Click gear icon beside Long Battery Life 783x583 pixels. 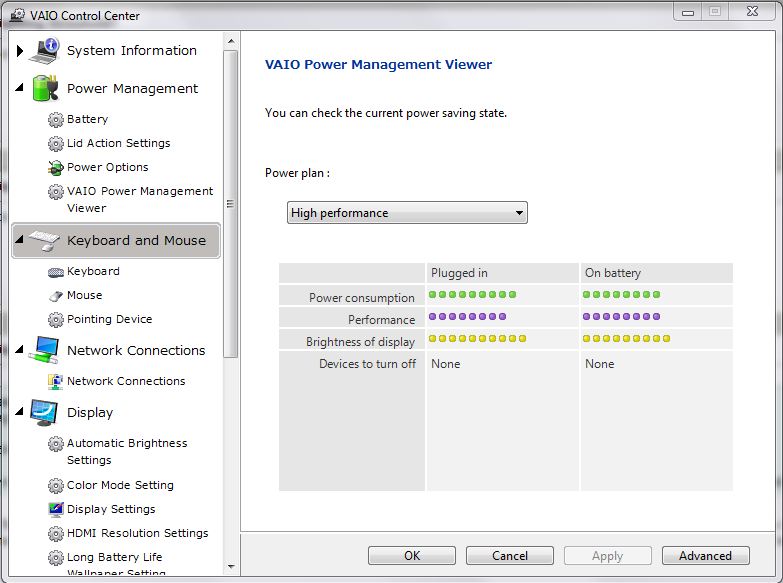(x=55, y=557)
